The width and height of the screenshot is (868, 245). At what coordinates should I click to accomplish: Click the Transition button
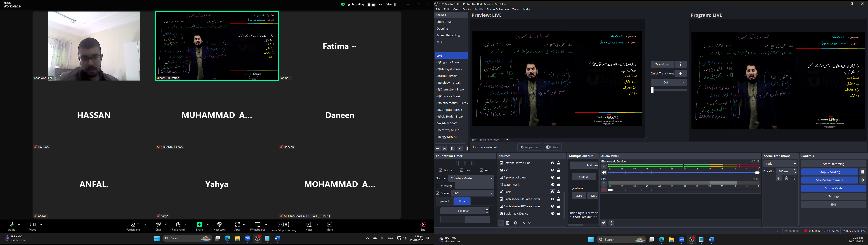pos(662,65)
